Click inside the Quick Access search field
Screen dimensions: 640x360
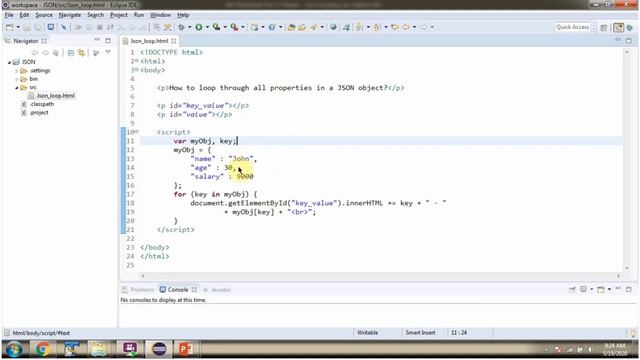point(573,27)
